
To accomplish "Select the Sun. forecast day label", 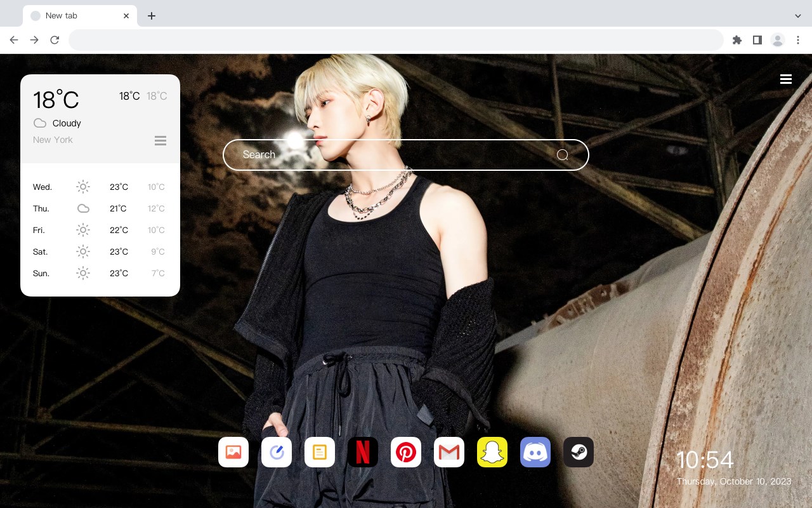I will click(41, 274).
